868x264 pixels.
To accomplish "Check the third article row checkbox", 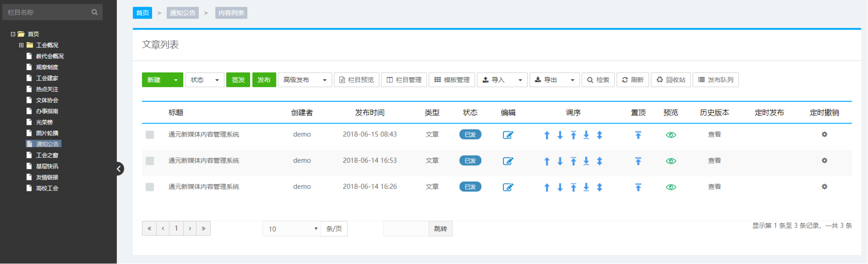I will click(150, 187).
